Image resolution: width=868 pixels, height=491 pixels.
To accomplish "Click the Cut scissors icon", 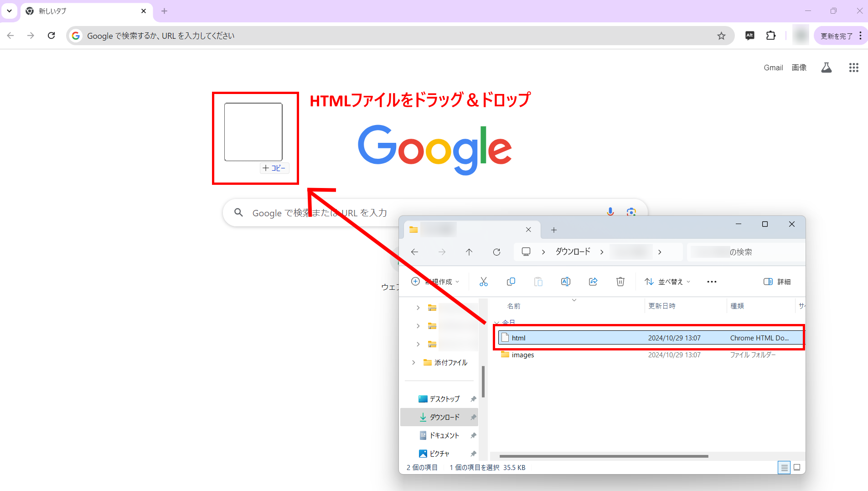I will (x=484, y=282).
